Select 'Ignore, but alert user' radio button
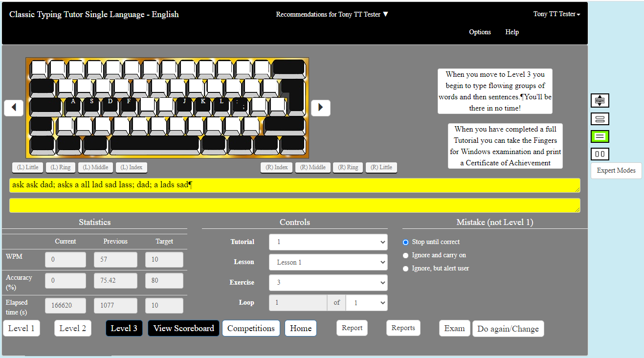Screen dimensions: 644x358 (405, 268)
